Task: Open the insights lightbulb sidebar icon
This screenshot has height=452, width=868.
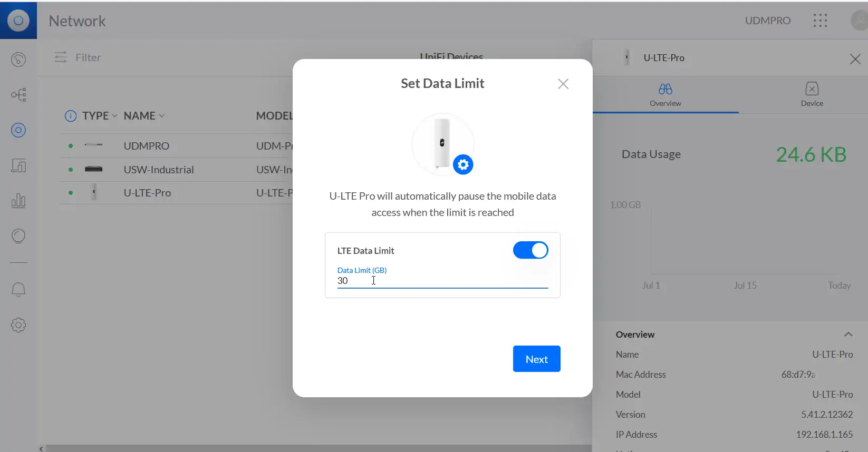Action: pos(18,236)
